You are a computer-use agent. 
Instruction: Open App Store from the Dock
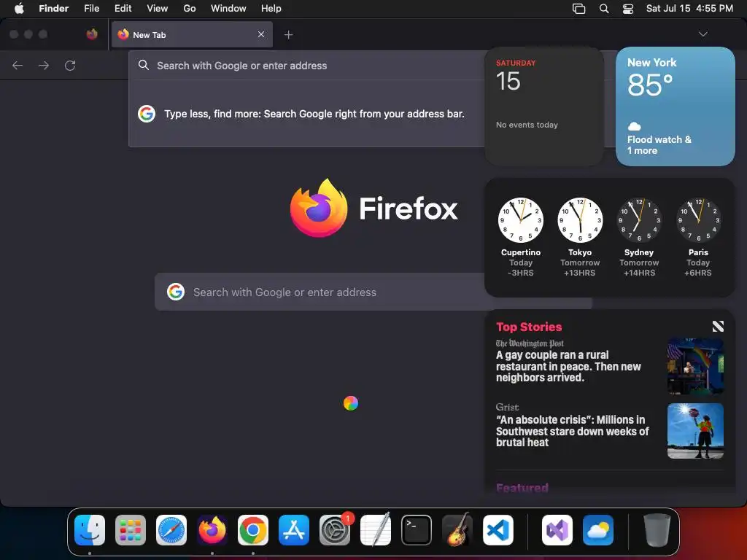pyautogui.click(x=293, y=530)
